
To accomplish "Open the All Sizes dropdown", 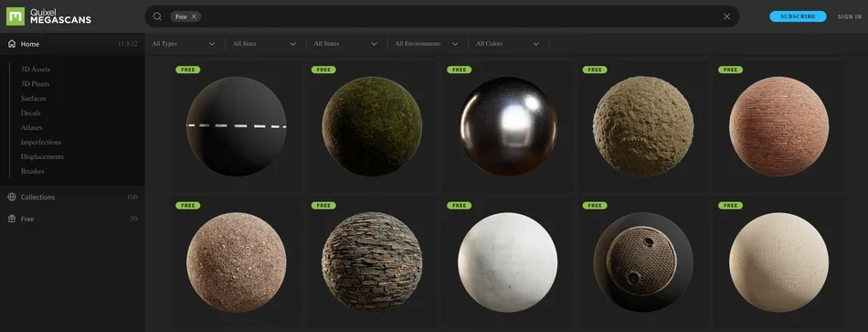I will [264, 44].
